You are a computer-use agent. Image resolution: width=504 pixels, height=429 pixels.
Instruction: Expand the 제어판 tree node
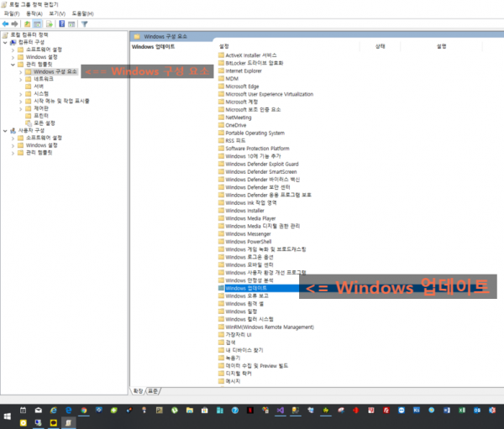click(x=20, y=109)
